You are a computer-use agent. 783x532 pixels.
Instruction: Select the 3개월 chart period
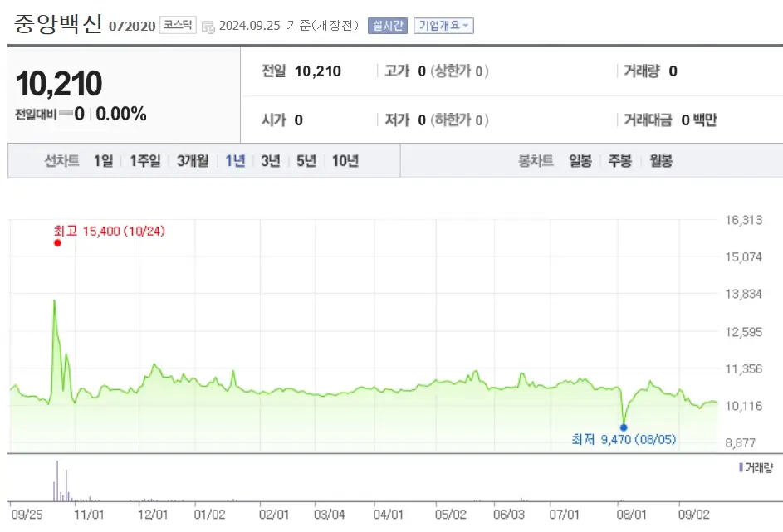click(x=192, y=162)
